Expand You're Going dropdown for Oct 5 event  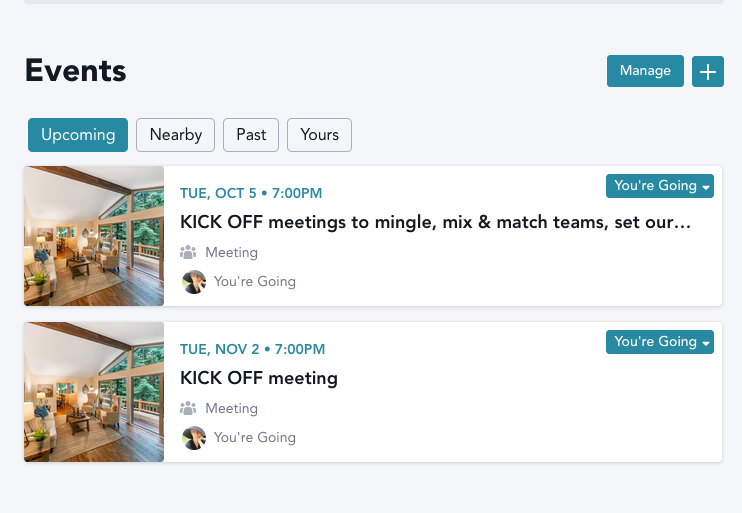[660, 186]
